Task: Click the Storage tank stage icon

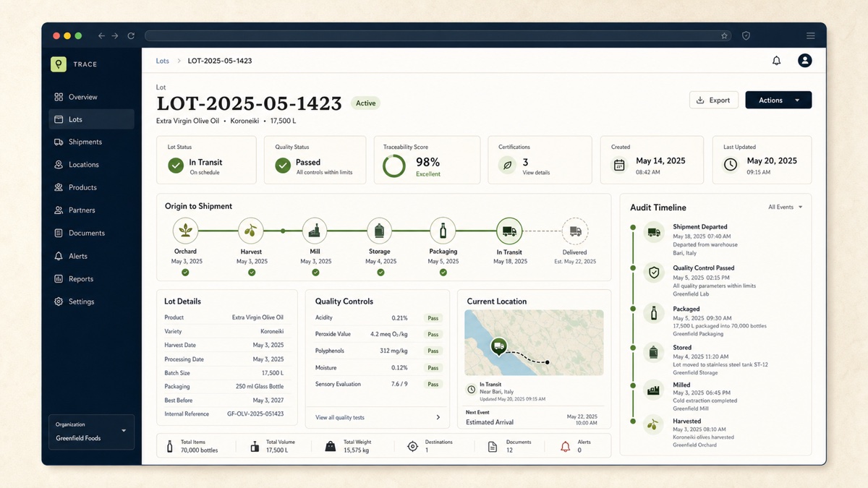Action: pyautogui.click(x=380, y=231)
